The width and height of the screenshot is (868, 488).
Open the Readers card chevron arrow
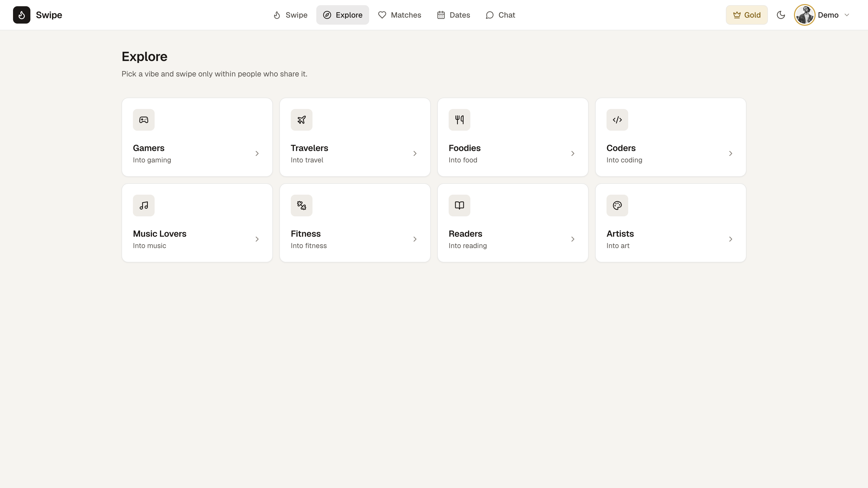pos(573,239)
